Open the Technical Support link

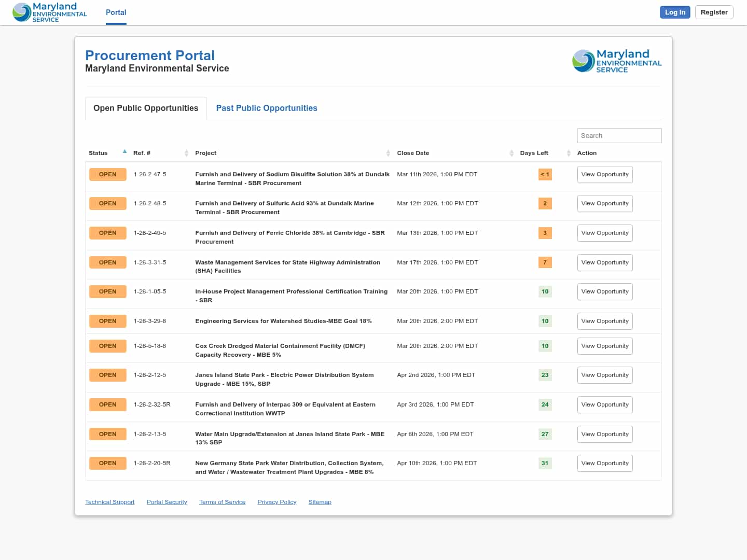109,502
